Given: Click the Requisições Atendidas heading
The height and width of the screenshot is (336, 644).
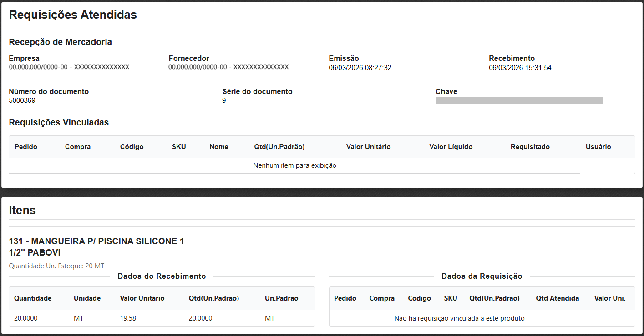Looking at the screenshot, I should [x=73, y=15].
